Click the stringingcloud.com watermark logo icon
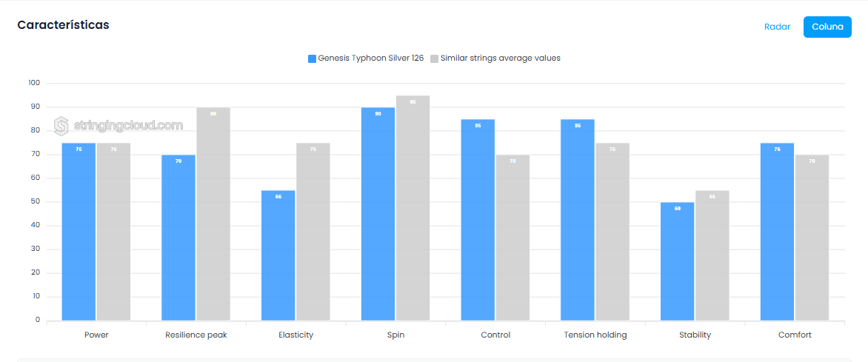 61,126
